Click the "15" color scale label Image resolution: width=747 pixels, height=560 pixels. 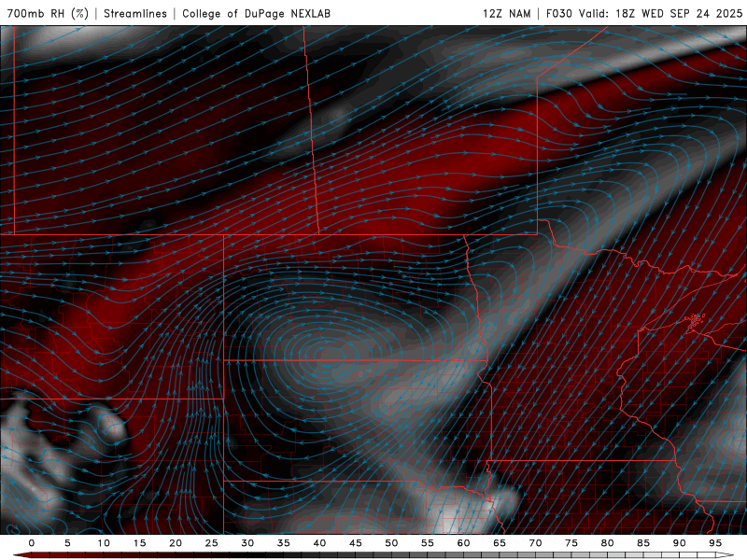pos(139,543)
